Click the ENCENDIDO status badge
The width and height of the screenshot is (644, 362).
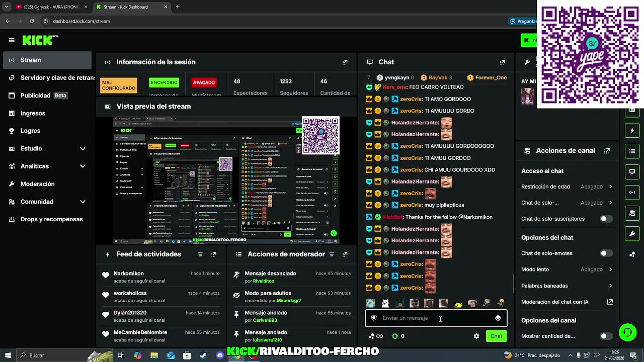pos(164,82)
